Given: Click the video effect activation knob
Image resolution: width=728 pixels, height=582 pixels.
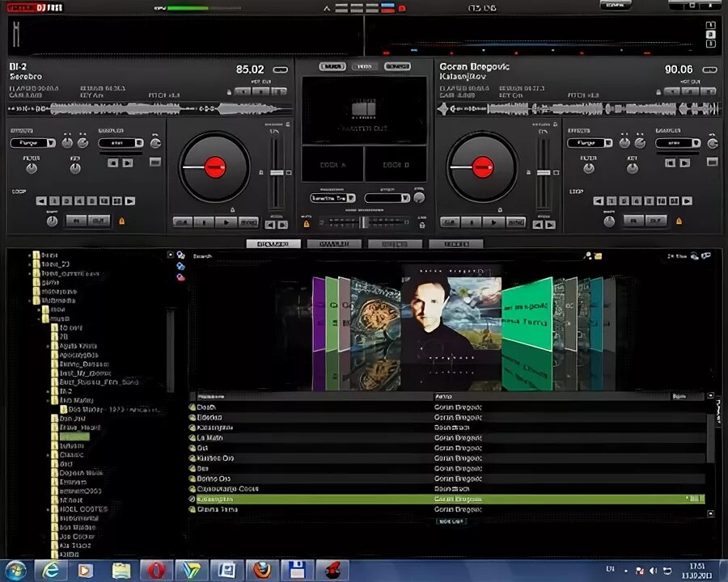Looking at the screenshot, I should click(x=419, y=198).
